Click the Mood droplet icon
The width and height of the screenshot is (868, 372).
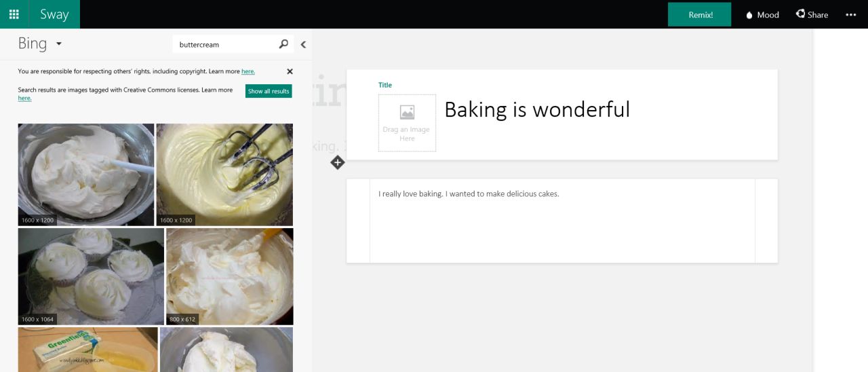(749, 15)
